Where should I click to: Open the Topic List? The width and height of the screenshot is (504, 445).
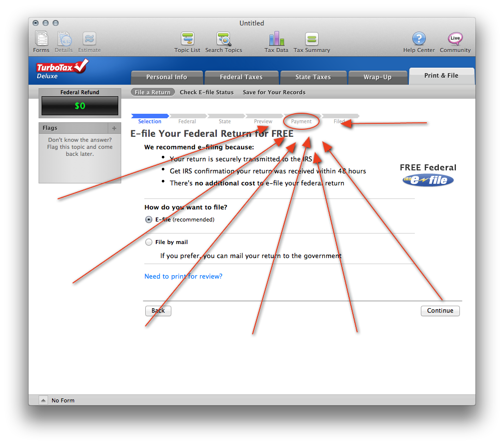[187, 42]
